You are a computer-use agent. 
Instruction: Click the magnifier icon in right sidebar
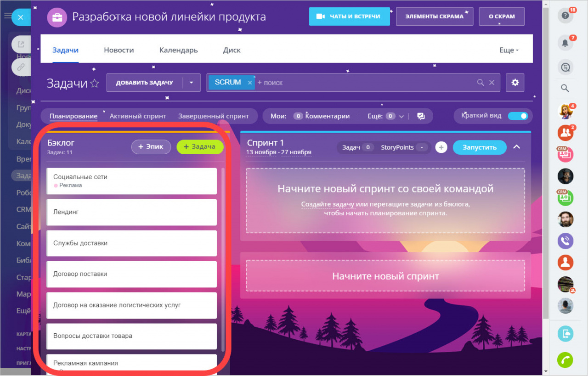[x=565, y=88]
